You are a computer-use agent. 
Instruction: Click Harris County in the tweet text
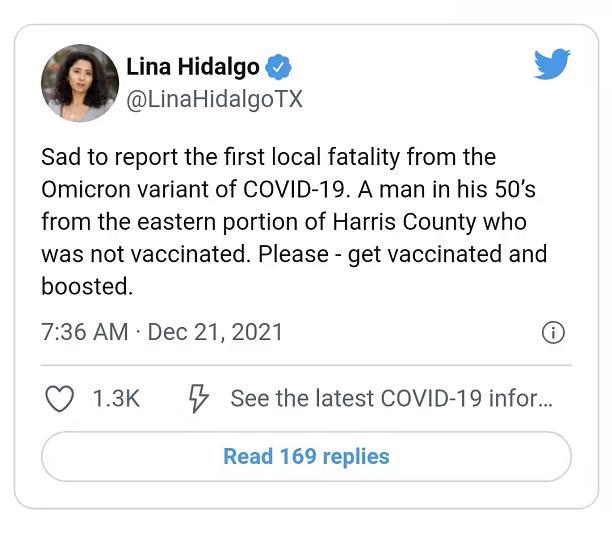404,222
